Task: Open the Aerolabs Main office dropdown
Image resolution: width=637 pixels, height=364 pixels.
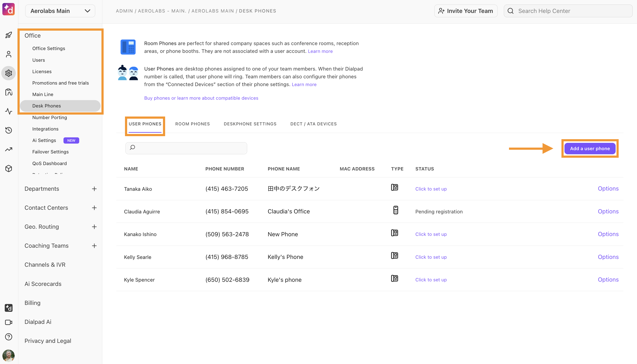Action: [60, 11]
